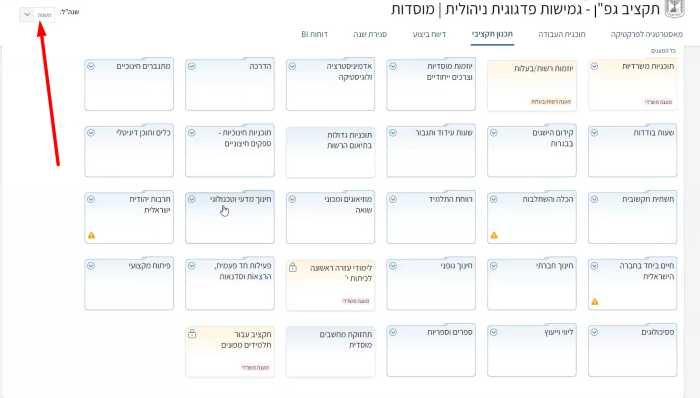This screenshot has height=398, width=700.
Task: Select the תכנון תקציבי tab
Action: coord(492,34)
